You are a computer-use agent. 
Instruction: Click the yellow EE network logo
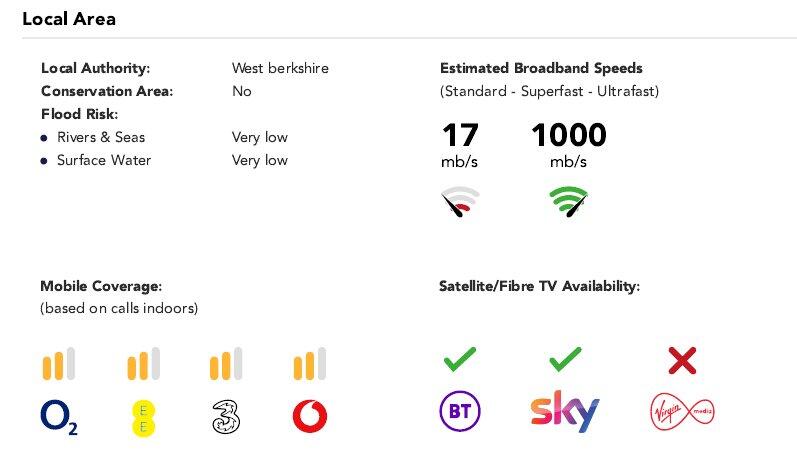click(143, 417)
